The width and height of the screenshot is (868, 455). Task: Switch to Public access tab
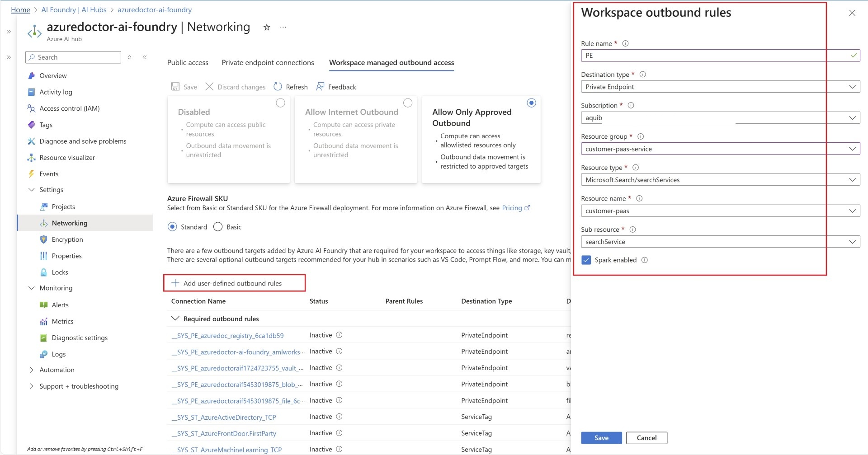coord(188,62)
